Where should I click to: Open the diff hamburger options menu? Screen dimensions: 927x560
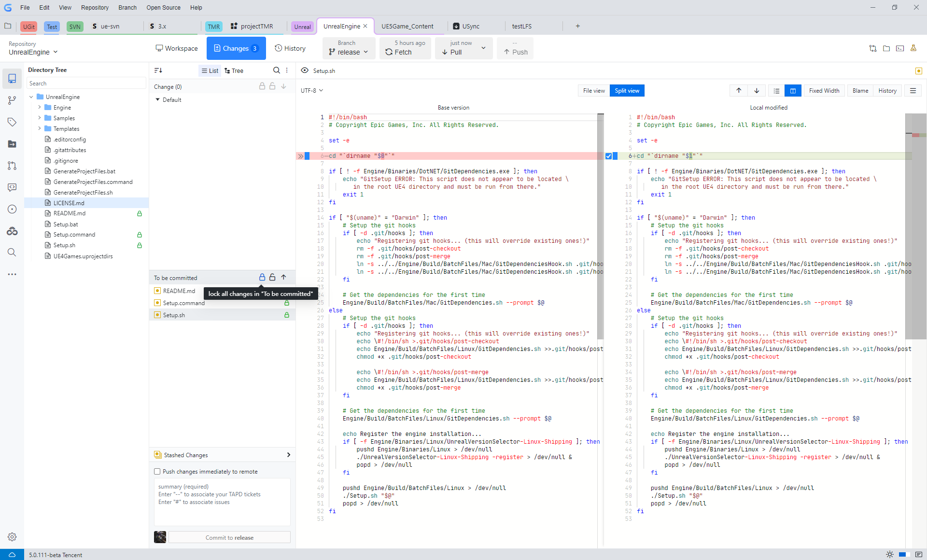pos(913,91)
